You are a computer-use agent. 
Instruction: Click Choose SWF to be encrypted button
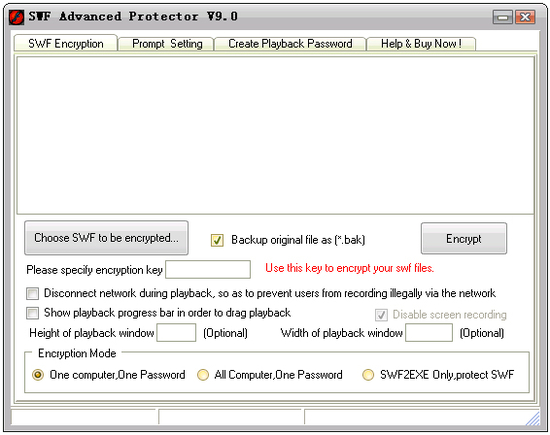(106, 238)
